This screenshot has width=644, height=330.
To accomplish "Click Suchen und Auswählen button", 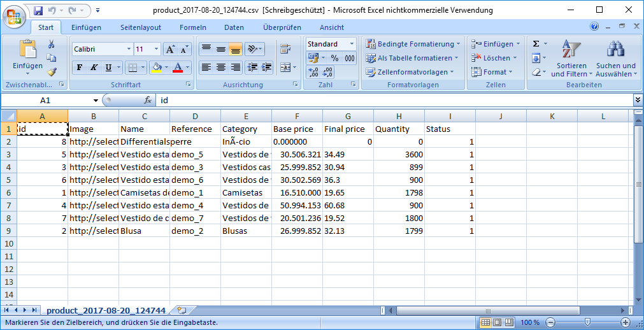I will click(616, 59).
